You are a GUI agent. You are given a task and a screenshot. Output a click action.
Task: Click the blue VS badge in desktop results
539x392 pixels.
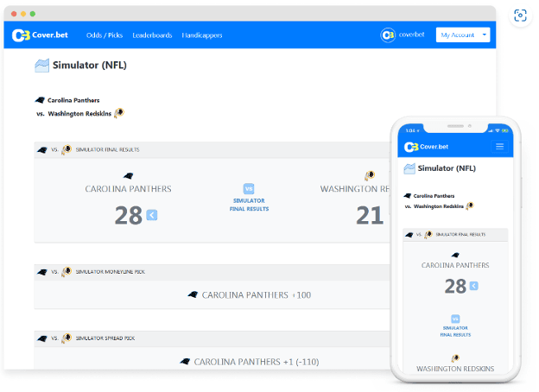point(249,188)
